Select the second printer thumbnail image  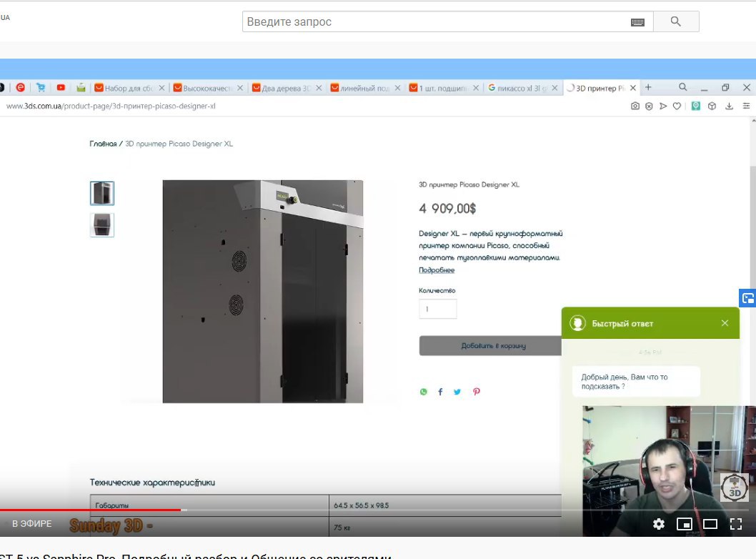coord(101,224)
